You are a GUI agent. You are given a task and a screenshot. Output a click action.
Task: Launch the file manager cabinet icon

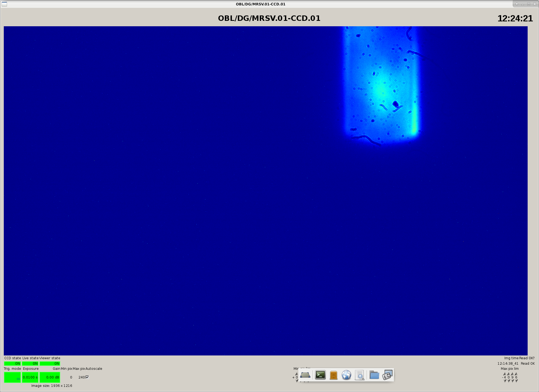point(334,375)
